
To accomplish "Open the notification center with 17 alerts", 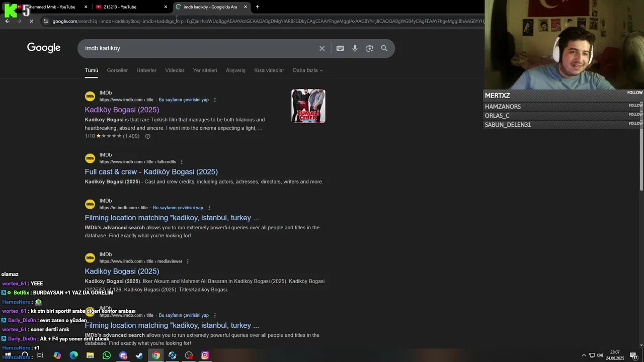I will 634,355.
